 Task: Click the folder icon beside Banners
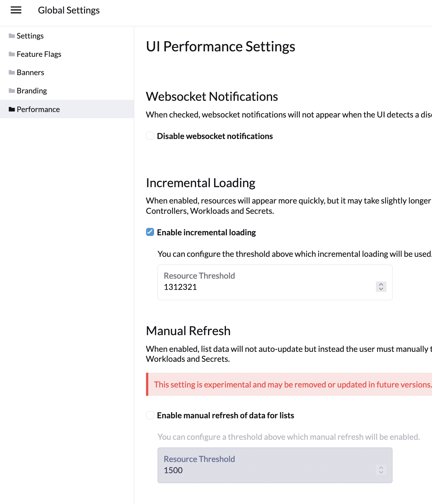point(11,72)
